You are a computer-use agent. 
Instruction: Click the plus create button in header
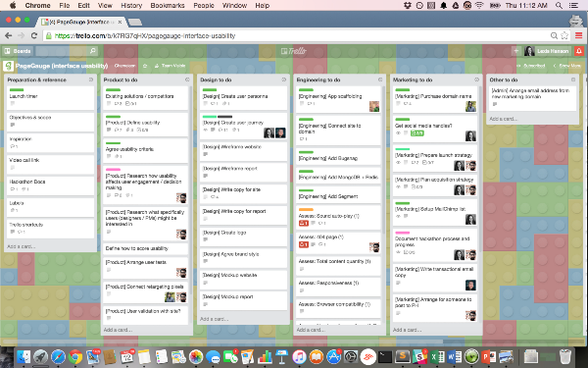[516, 51]
